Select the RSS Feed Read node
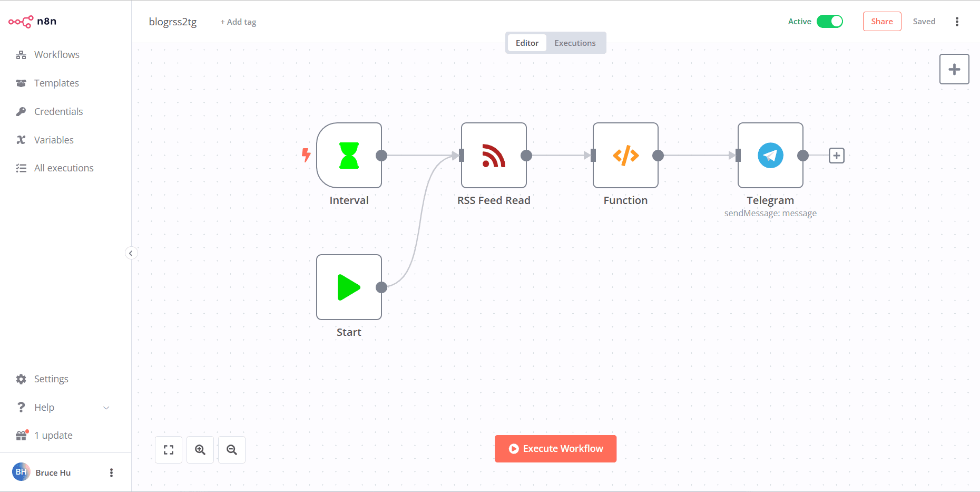The image size is (980, 492). click(x=494, y=156)
